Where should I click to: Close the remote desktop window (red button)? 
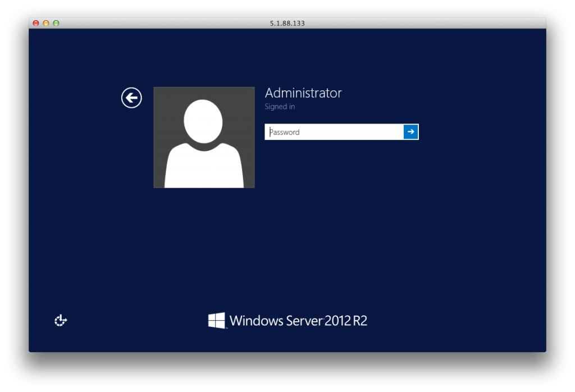(36, 23)
